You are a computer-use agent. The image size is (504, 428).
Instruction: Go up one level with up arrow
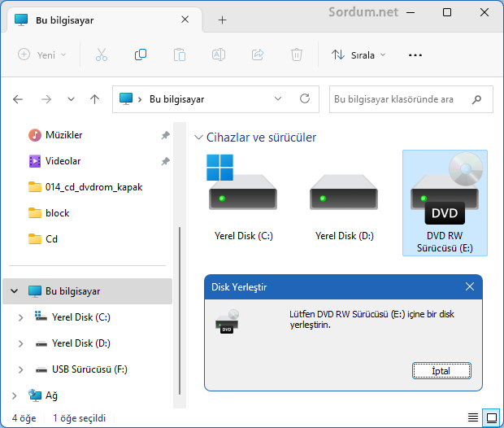click(x=94, y=99)
